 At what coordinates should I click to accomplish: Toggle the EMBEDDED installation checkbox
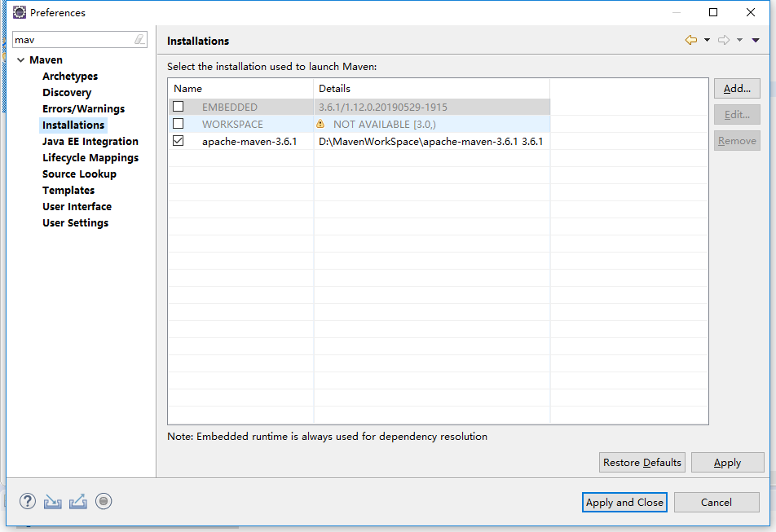tap(179, 107)
